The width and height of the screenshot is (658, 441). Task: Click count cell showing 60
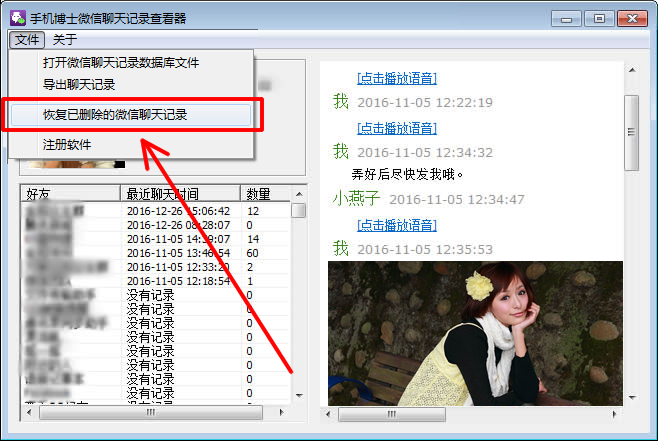pos(253,253)
